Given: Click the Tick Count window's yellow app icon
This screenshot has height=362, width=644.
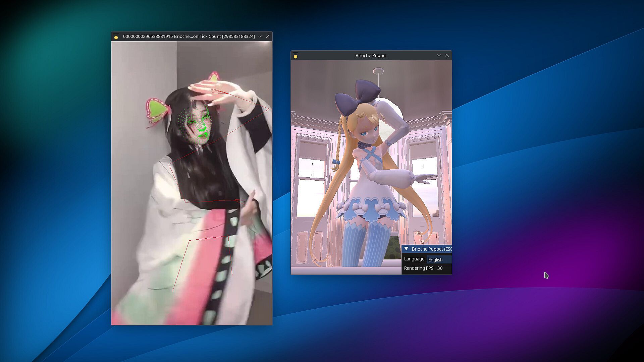Looking at the screenshot, I should click(116, 37).
